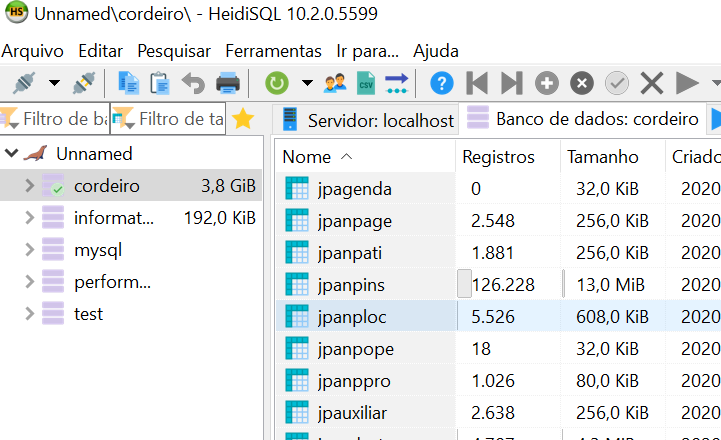Open the Ajuda menu
The image size is (721, 440).
[435, 51]
